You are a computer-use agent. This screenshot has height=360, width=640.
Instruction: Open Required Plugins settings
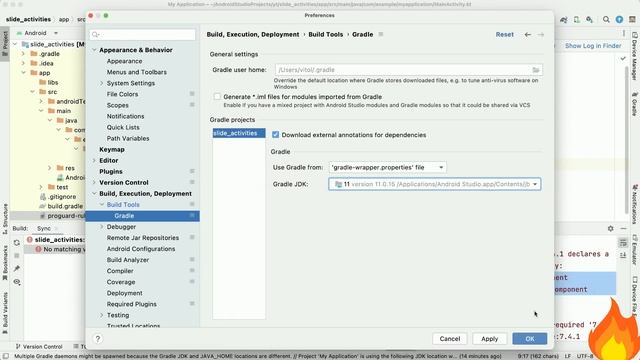coord(131,304)
